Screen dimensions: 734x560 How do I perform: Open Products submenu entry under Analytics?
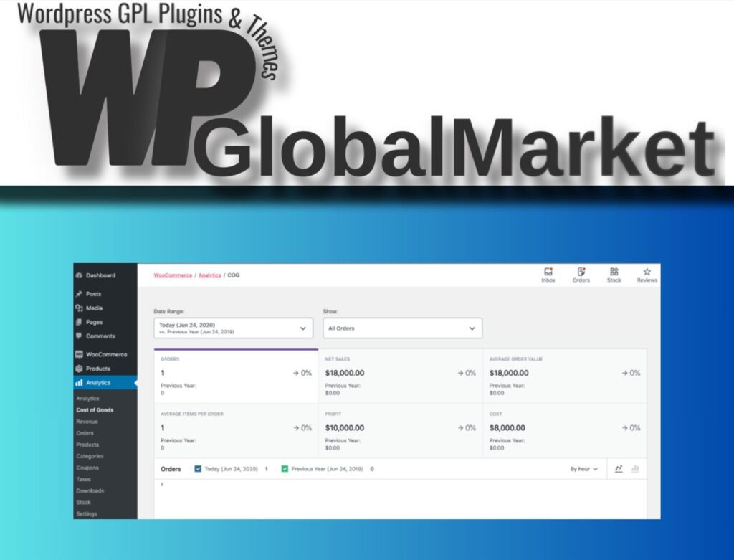[87, 445]
